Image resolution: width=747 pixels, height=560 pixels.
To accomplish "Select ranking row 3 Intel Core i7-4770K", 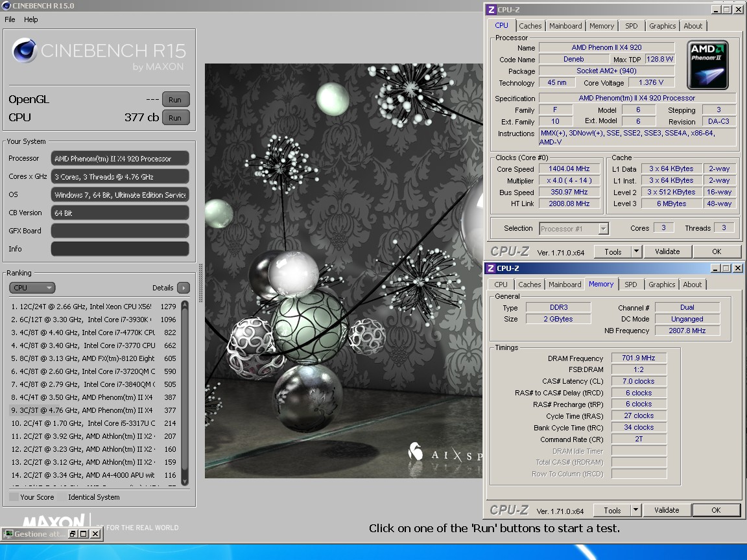I will (94, 332).
